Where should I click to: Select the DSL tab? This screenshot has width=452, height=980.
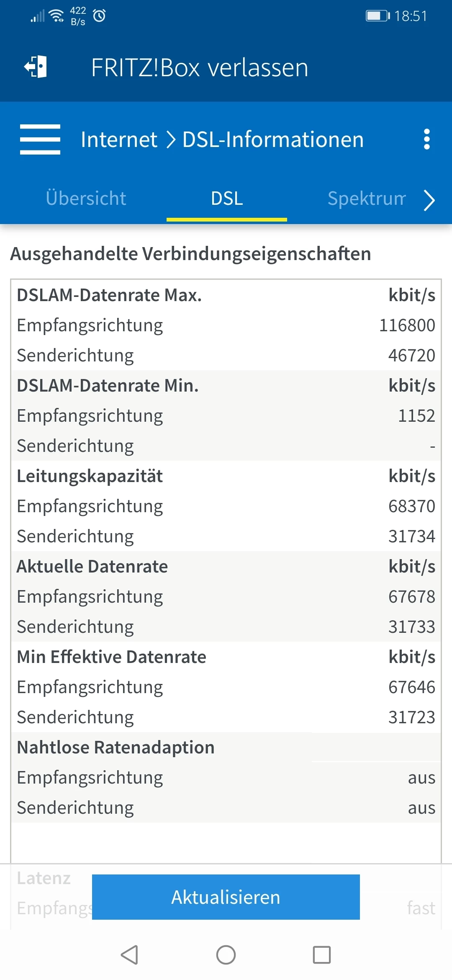tap(227, 199)
